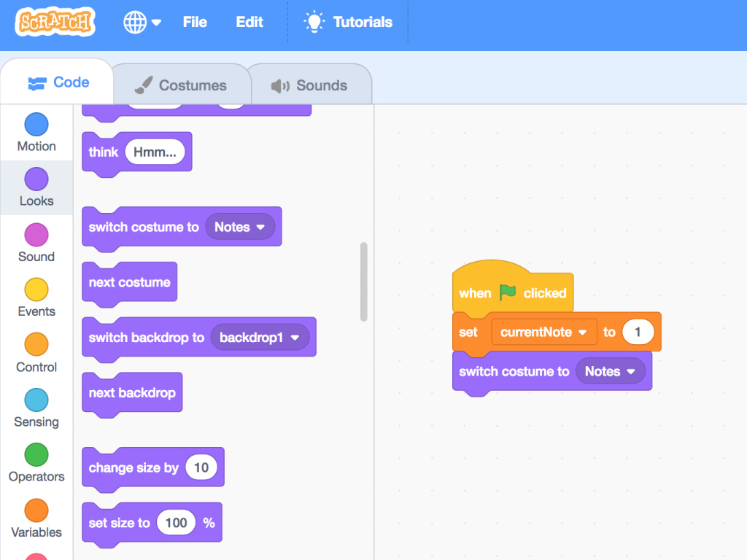Click the Sensing category label
This screenshot has height=560, width=747.
36,422
